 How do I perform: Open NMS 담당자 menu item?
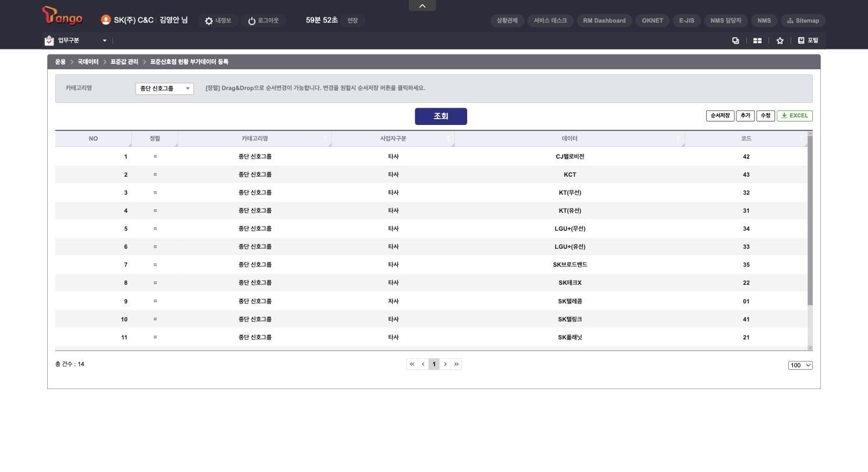pyautogui.click(x=725, y=20)
